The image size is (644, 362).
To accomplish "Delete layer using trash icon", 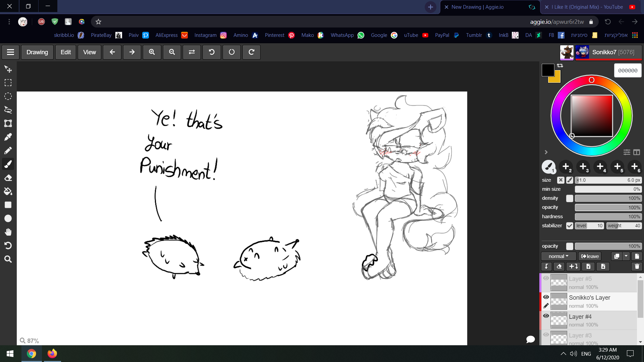I will pos(637,266).
